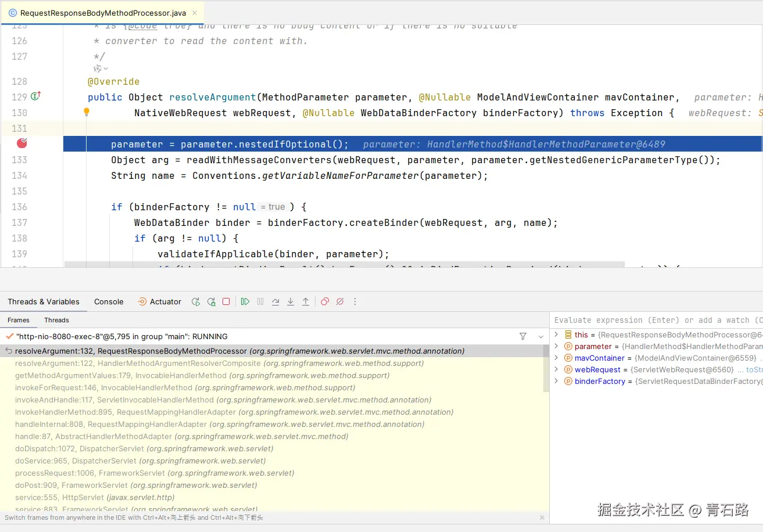This screenshot has height=532, width=763.
Task: Click the 'mavContainer' variable P icon
Action: point(568,358)
